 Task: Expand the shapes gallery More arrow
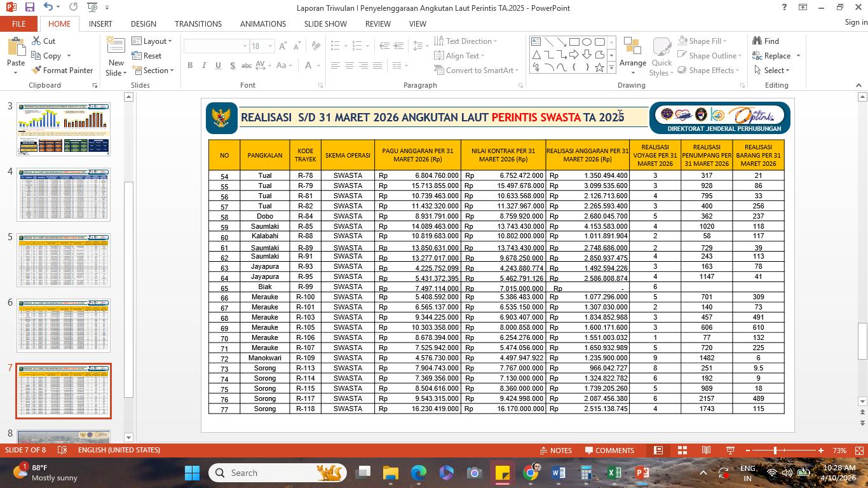(x=611, y=67)
